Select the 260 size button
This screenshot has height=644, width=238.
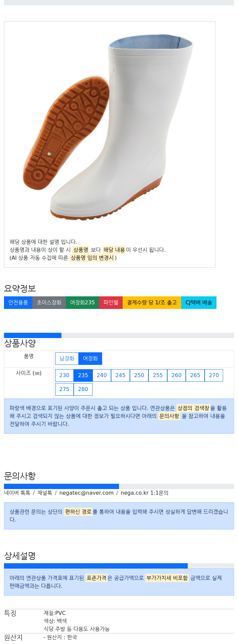pos(177,375)
